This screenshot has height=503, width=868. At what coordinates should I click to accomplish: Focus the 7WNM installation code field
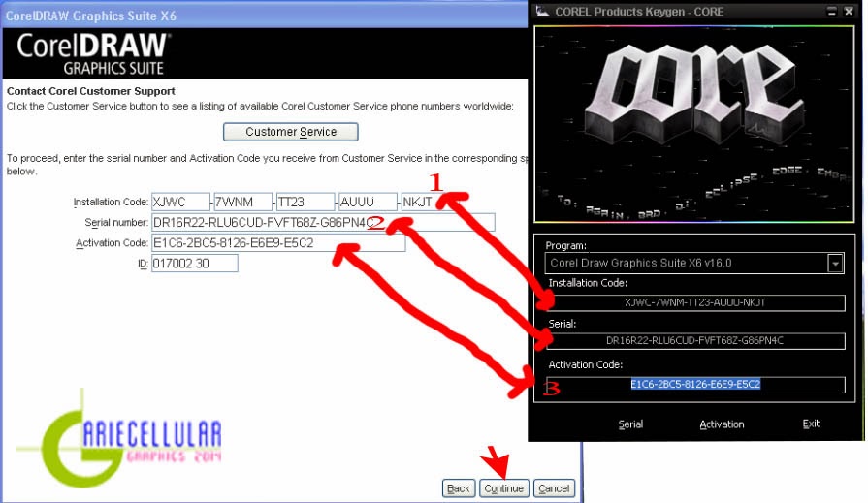point(243,202)
